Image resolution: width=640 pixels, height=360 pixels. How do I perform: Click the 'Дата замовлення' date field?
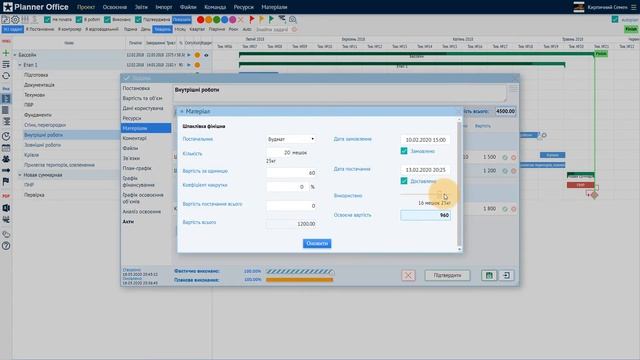point(425,140)
